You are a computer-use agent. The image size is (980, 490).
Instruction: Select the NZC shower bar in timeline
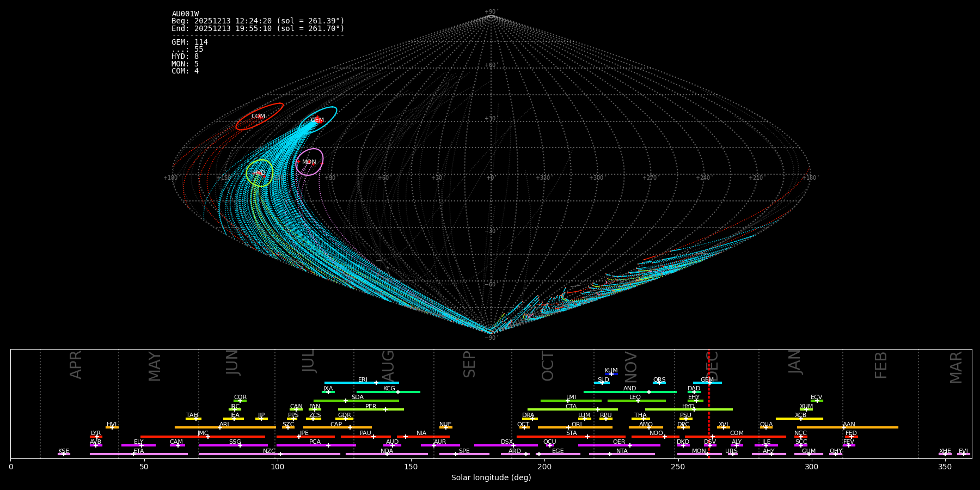tap(269, 454)
